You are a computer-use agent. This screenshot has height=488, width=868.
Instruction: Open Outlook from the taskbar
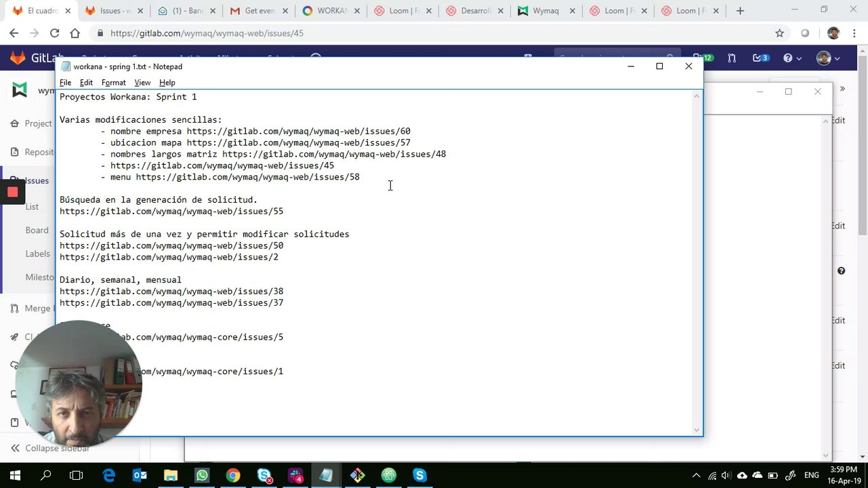[x=140, y=475]
